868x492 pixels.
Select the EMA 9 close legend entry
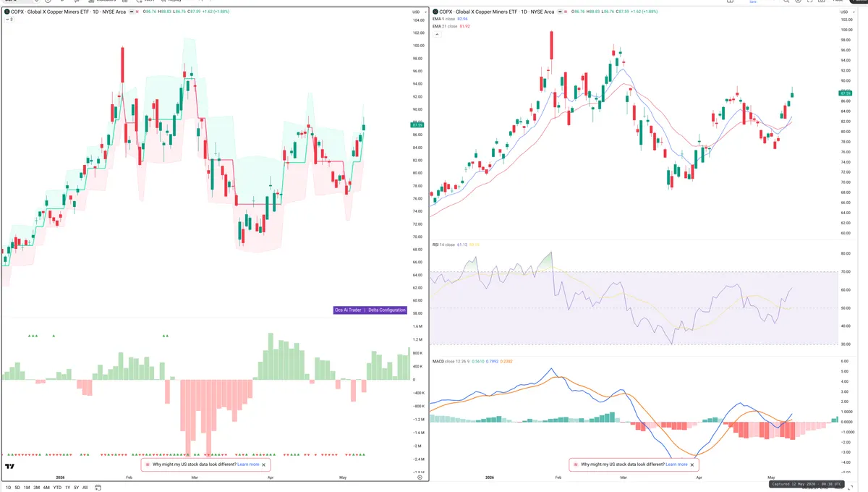point(451,20)
